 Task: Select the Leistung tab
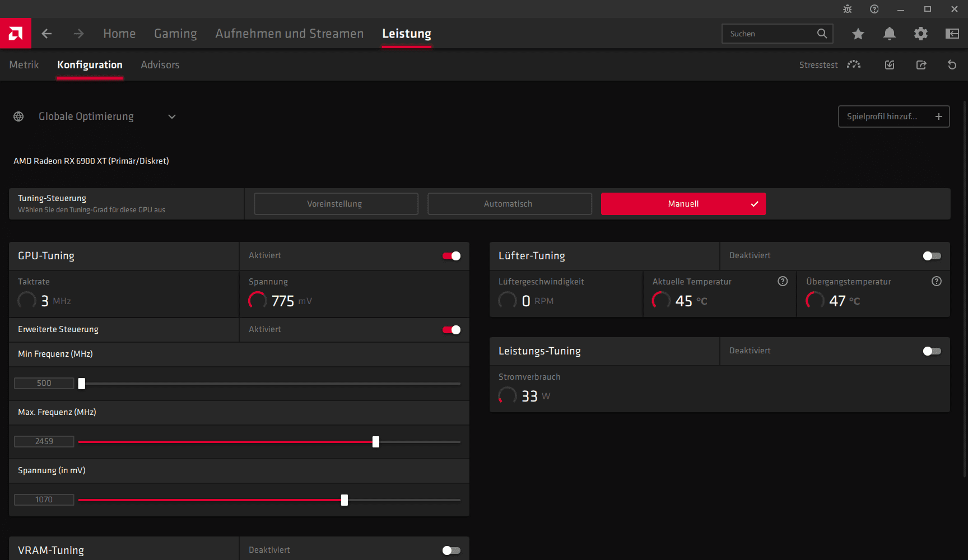tap(407, 34)
